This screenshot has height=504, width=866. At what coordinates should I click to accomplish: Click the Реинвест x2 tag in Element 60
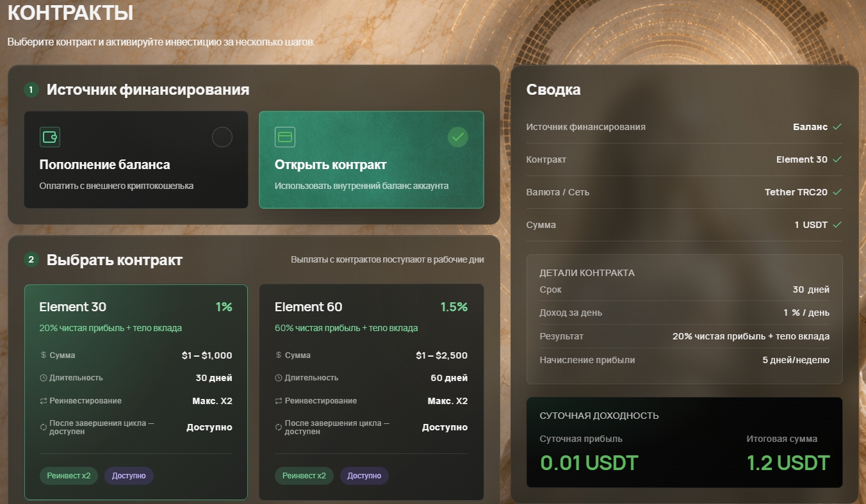coord(304,476)
